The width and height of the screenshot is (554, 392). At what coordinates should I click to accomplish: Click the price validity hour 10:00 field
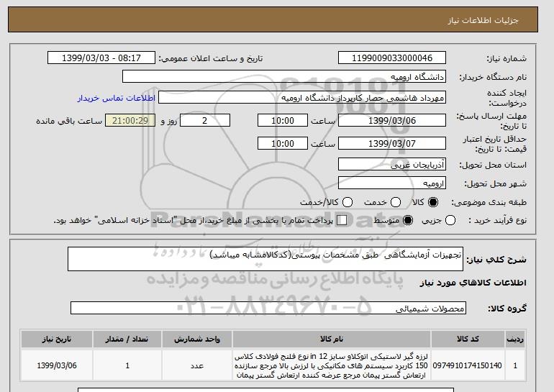(283, 143)
